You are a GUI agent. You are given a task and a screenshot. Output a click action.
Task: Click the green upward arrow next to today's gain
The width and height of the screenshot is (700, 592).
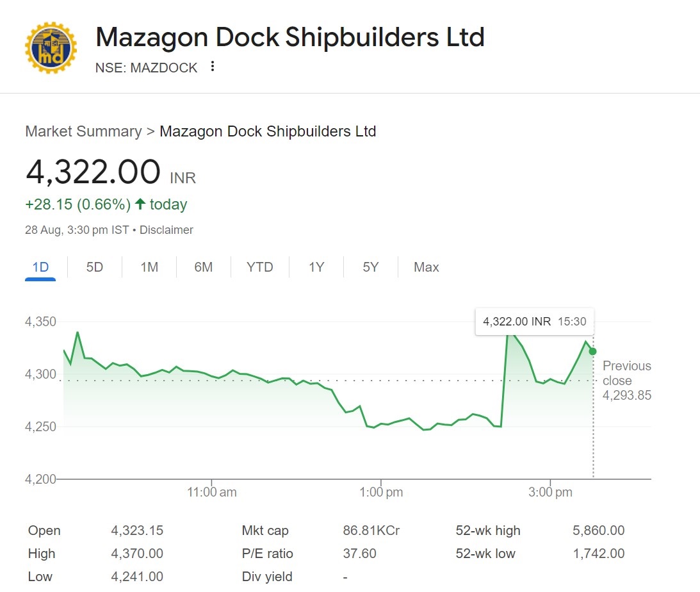[x=138, y=204]
